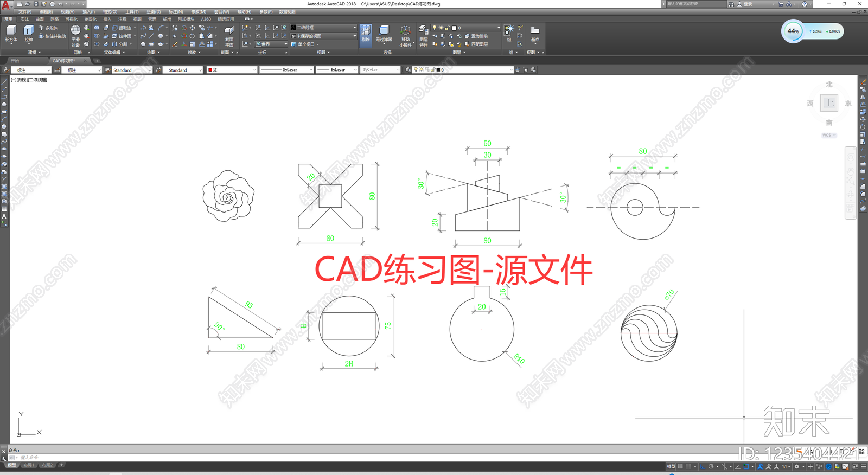
Task: Open the No Filter (无过滤器) selection tool
Action: pos(384,33)
